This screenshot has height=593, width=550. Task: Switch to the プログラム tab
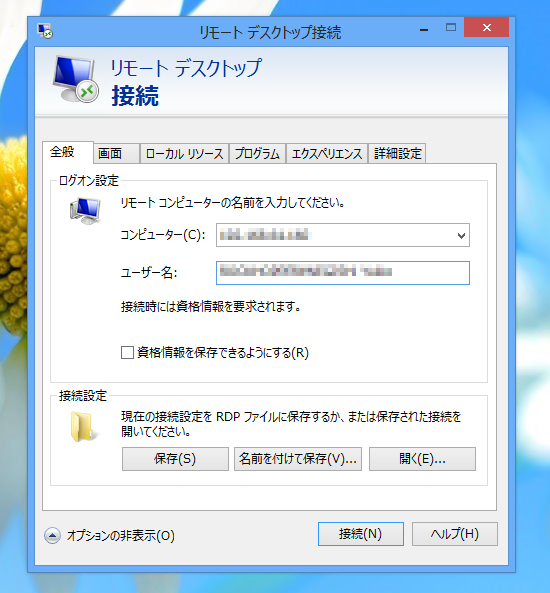point(257,153)
